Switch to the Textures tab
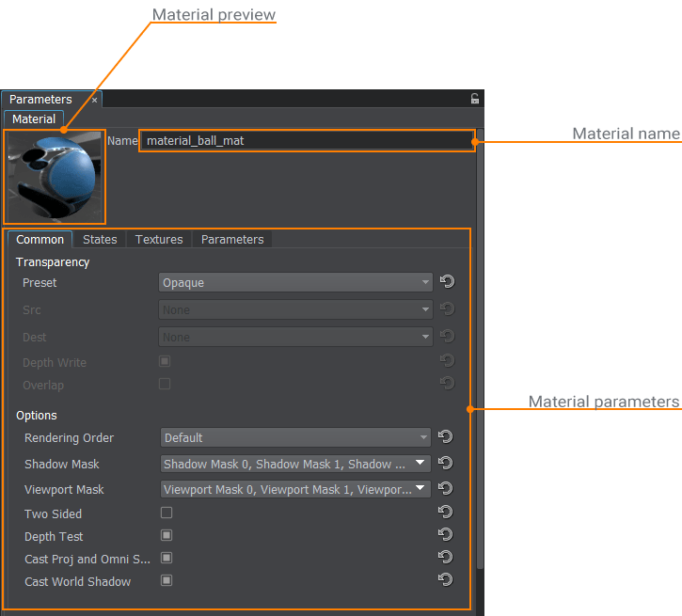This screenshot has height=616, width=682. pos(159,240)
